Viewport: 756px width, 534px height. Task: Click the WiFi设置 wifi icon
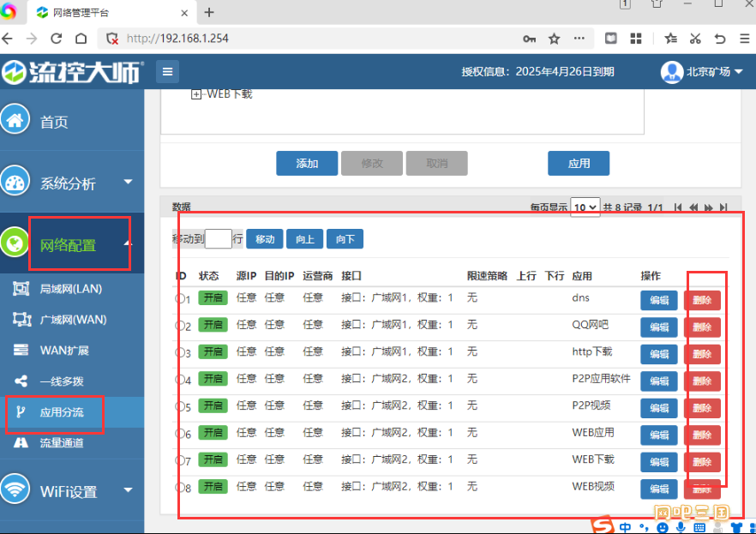15,489
